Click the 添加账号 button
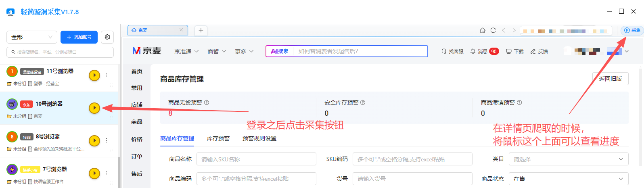The width and height of the screenshot is (644, 188). pyautogui.click(x=79, y=37)
